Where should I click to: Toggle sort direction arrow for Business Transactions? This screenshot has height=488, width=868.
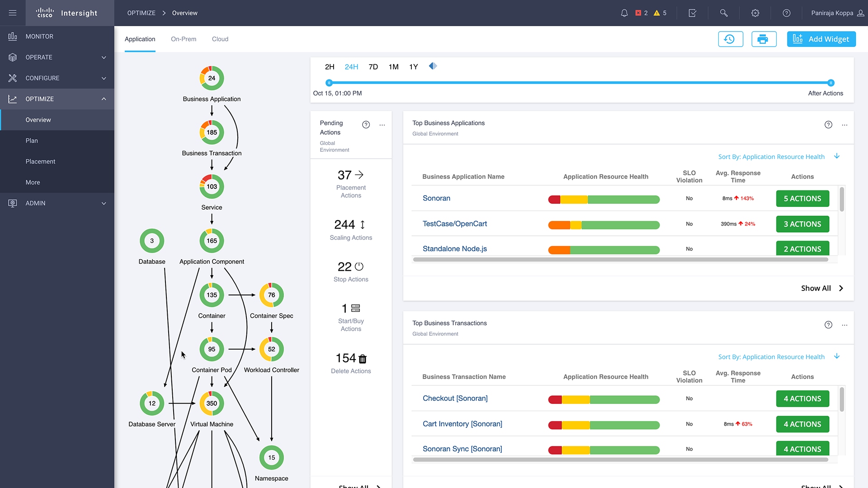point(837,357)
